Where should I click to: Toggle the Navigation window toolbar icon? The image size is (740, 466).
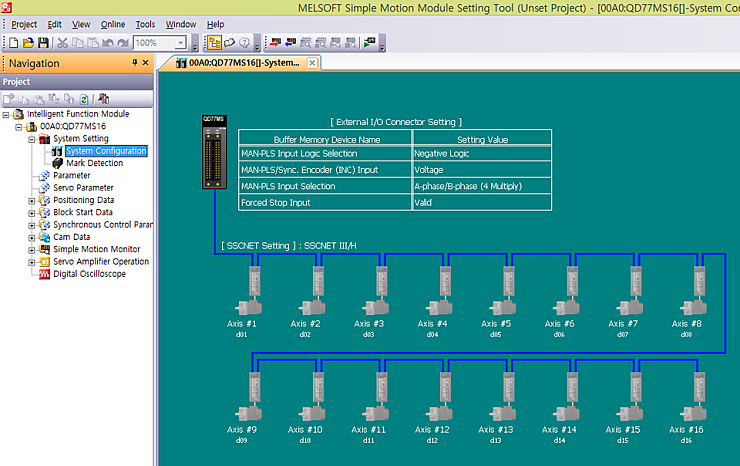pyautogui.click(x=214, y=43)
